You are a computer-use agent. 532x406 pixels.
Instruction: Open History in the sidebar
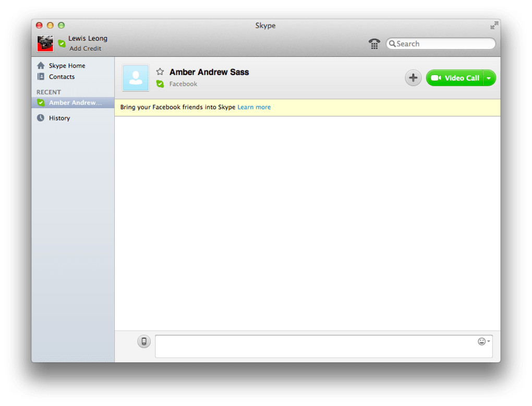[x=59, y=118]
